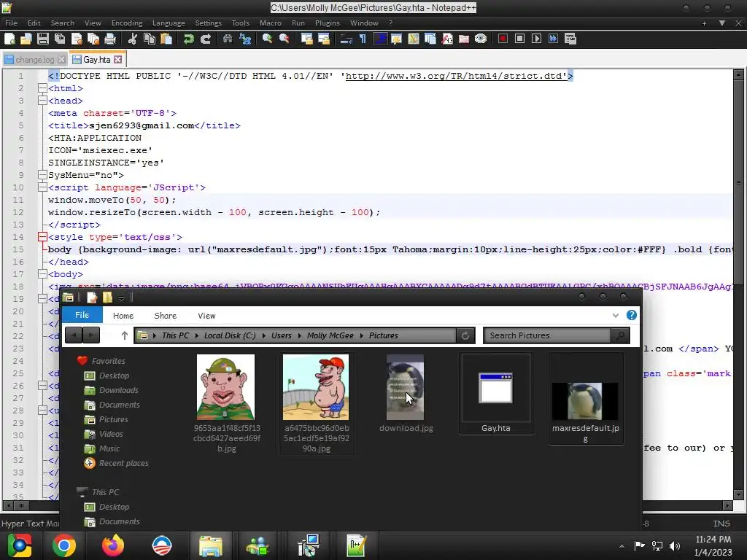
Task: Open the Explorer File ribbon tab
Action: click(x=82, y=315)
